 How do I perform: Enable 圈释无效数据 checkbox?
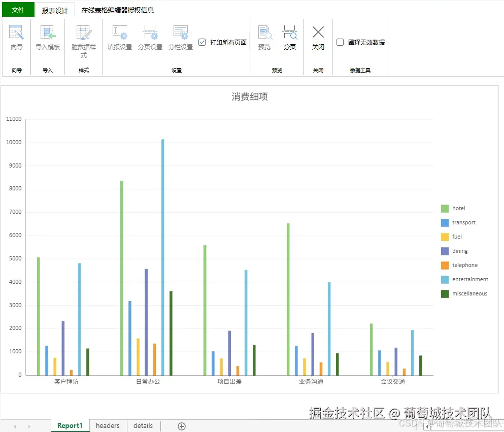click(x=340, y=43)
